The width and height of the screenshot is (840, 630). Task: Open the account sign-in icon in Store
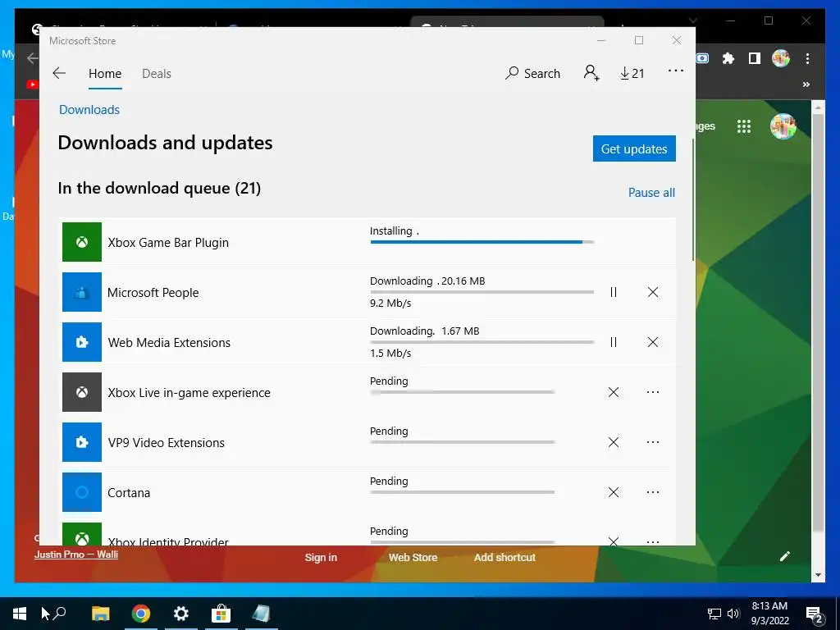coord(591,73)
